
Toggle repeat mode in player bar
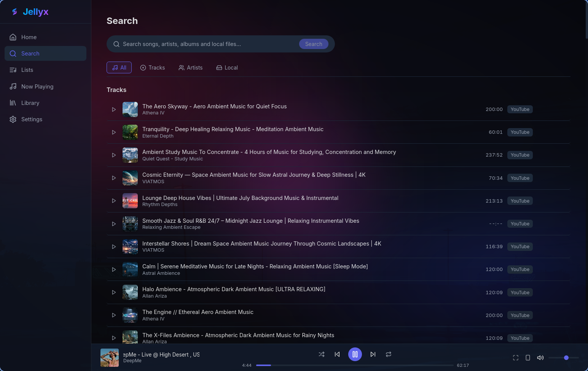coord(389,354)
